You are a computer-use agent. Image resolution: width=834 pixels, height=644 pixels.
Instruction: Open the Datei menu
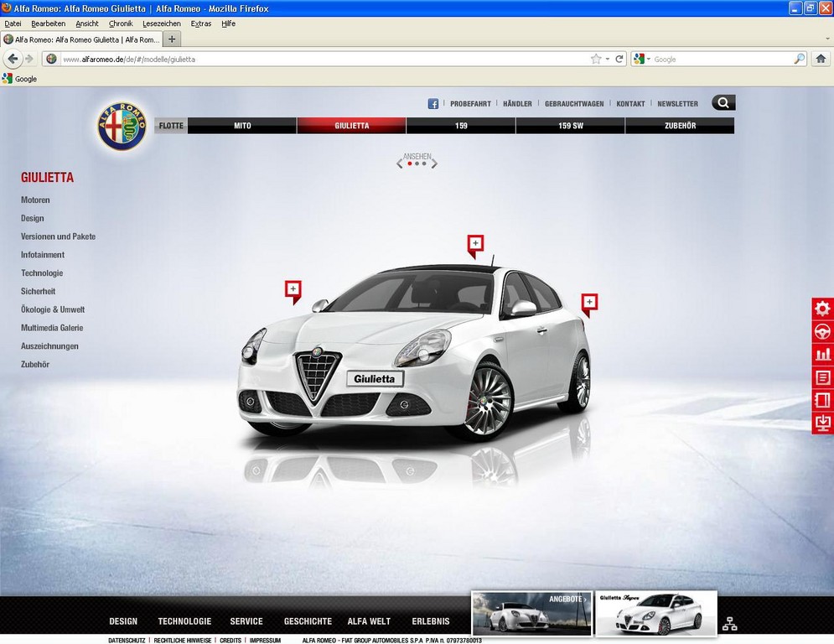(x=13, y=23)
